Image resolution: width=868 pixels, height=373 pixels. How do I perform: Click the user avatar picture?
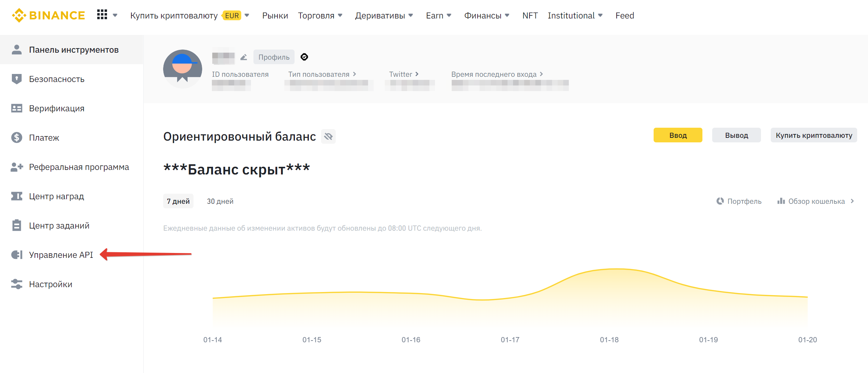click(x=183, y=68)
